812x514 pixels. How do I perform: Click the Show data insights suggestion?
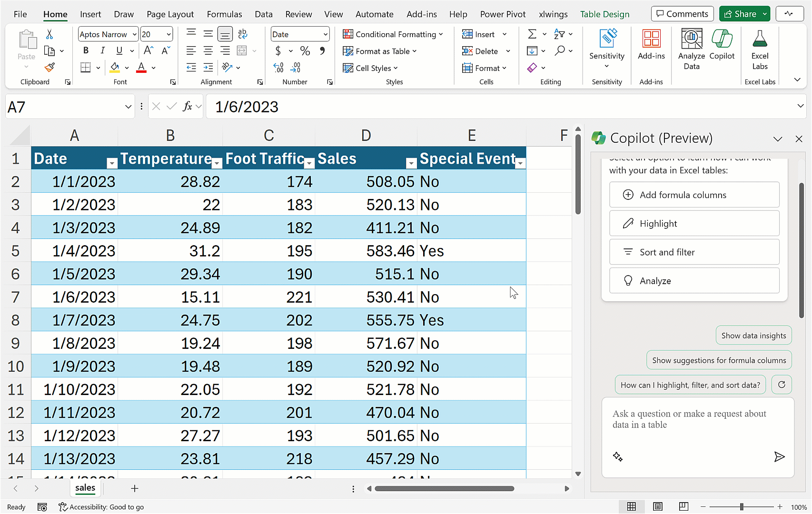coord(753,336)
